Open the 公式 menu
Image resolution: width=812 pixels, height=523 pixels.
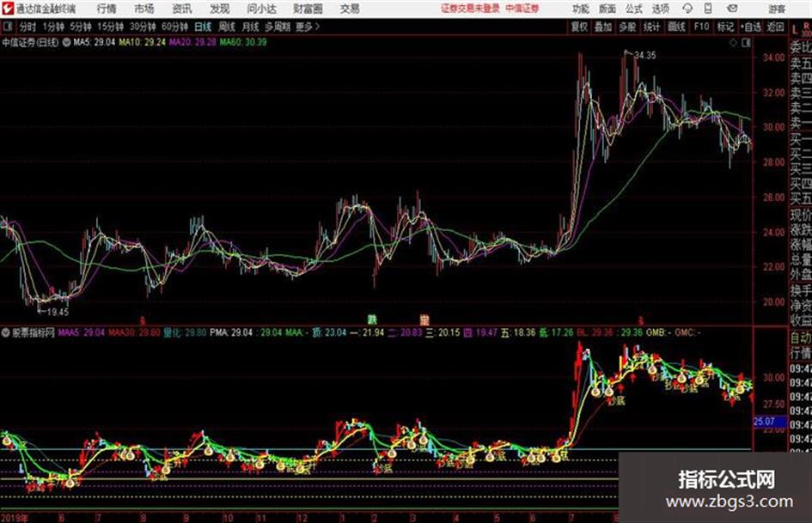(x=634, y=9)
